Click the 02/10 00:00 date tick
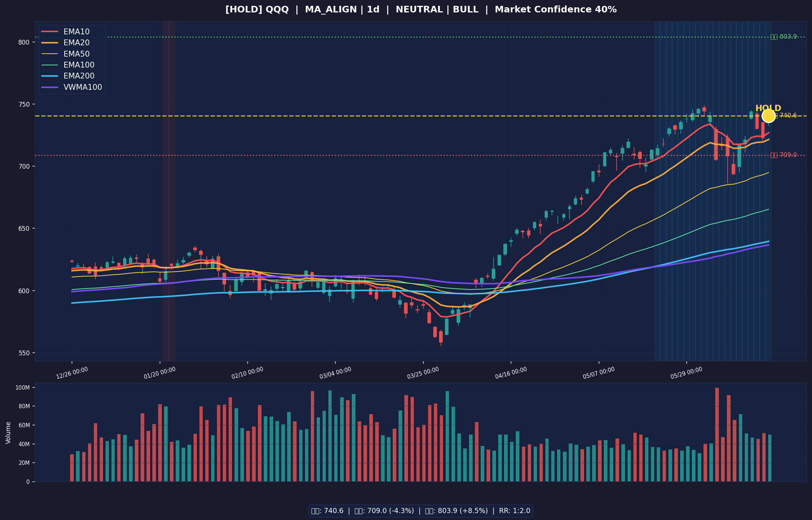 (247, 373)
